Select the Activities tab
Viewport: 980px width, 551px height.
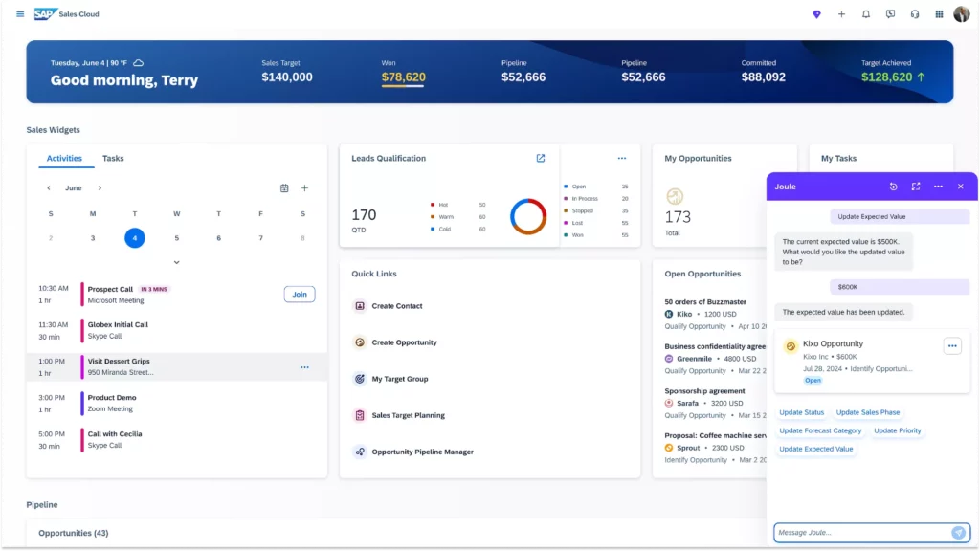[x=64, y=159]
